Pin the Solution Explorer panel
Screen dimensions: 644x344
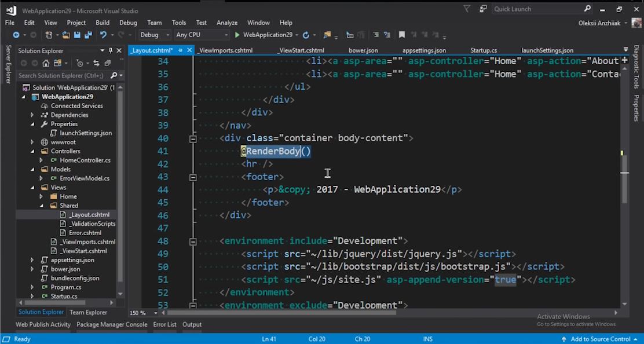111,50
